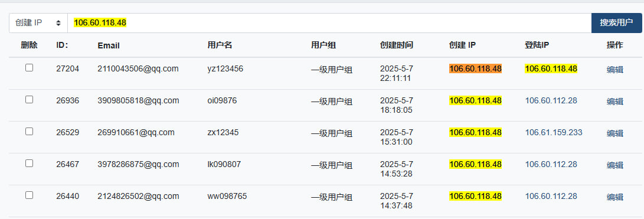
Task: Click the 创建时间 column header
Action: 396,45
